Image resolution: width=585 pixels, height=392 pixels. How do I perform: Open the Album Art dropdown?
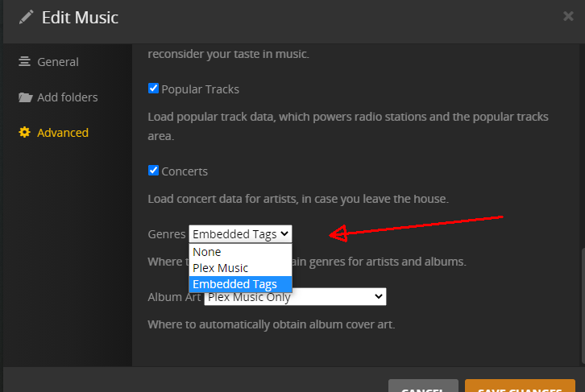(x=295, y=297)
